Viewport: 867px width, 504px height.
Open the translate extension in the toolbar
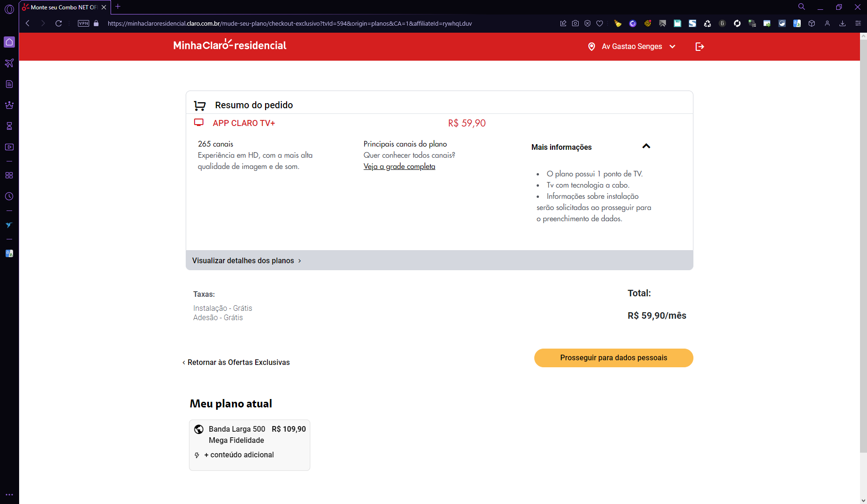[x=797, y=23]
